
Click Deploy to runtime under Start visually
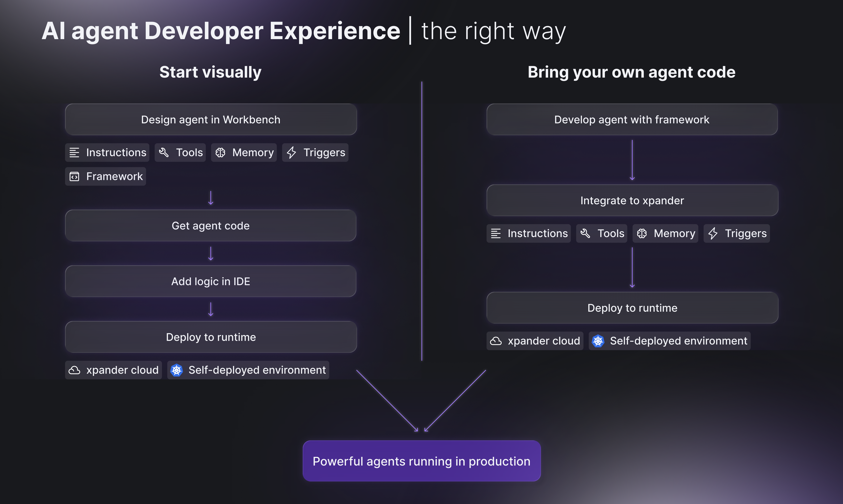pos(211,337)
